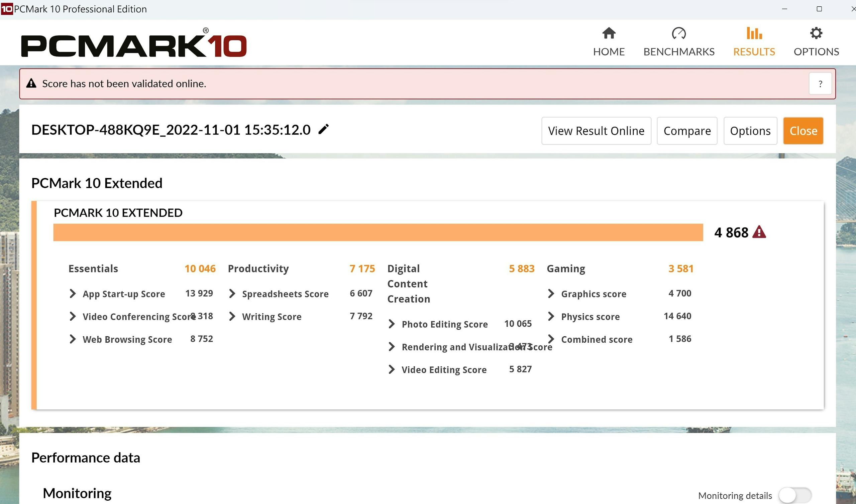Expand the Physics score row
856x504 pixels.
pos(551,316)
